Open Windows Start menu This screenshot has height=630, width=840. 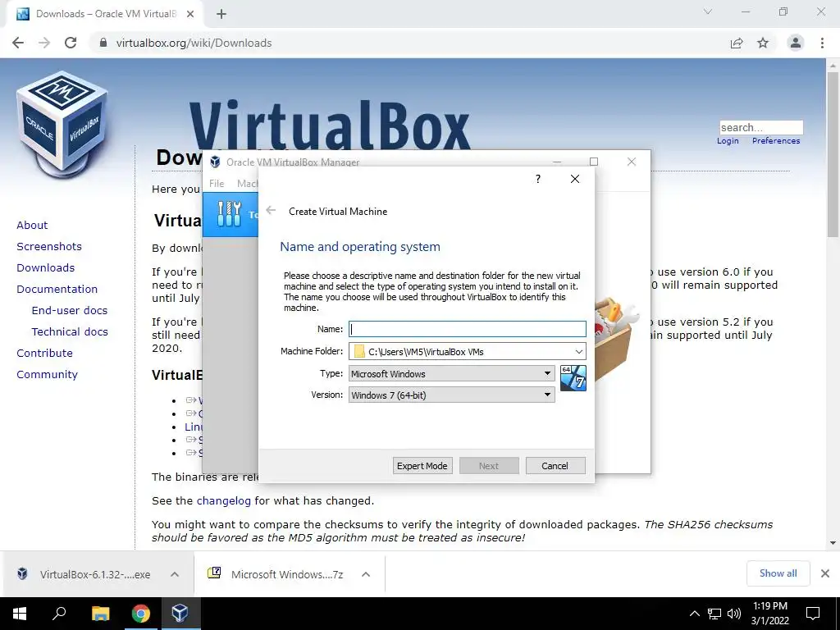point(20,614)
